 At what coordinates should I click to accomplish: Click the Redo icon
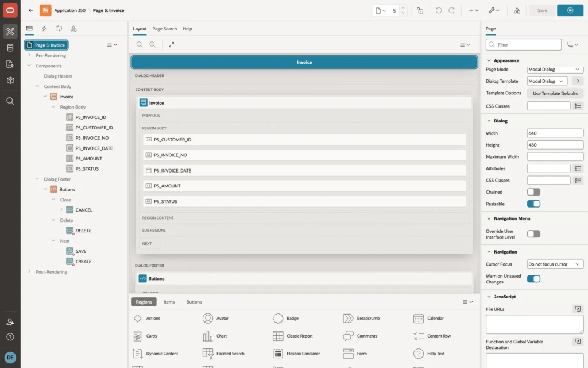451,10
